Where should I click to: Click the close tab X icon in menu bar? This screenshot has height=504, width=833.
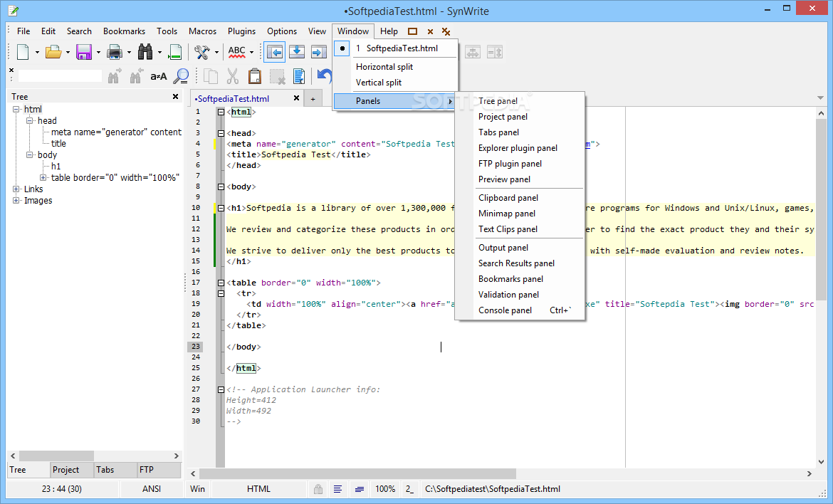(x=430, y=32)
